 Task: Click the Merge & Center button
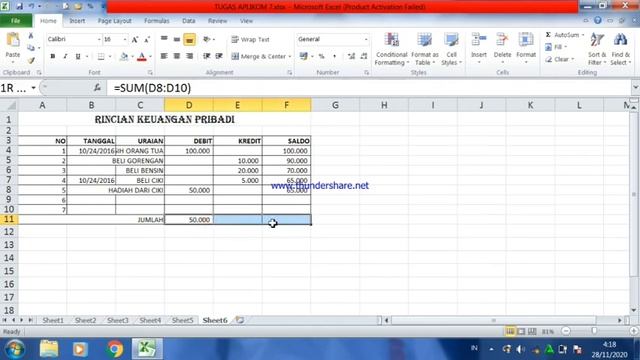pos(259,56)
